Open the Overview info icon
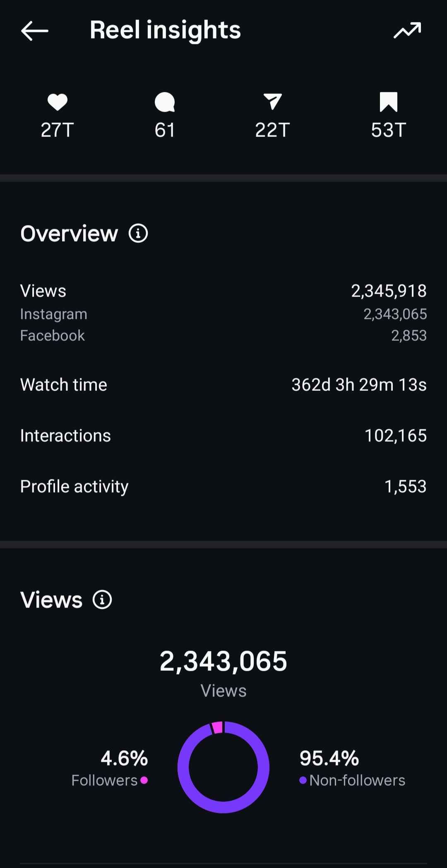 138,234
